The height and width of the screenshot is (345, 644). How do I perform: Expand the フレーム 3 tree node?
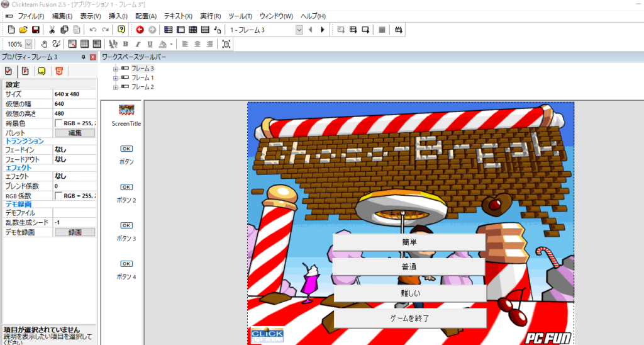point(116,69)
